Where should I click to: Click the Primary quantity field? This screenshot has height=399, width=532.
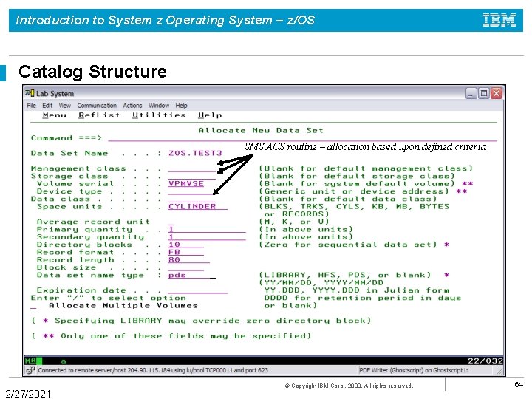[x=207, y=229]
